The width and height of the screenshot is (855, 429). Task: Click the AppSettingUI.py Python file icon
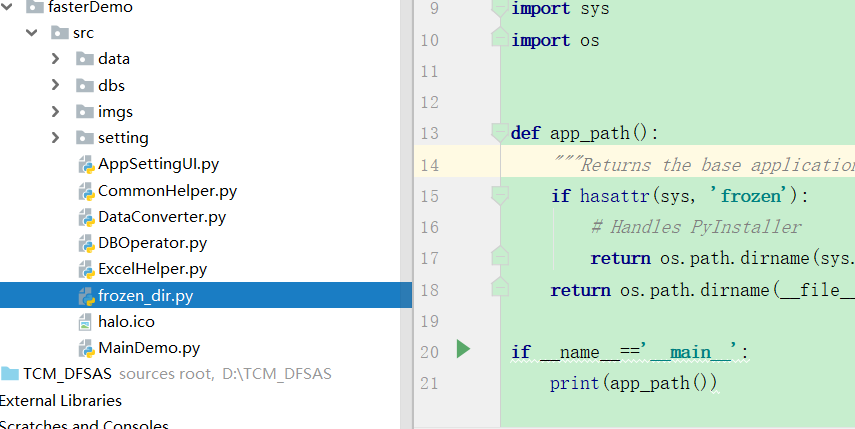click(86, 165)
